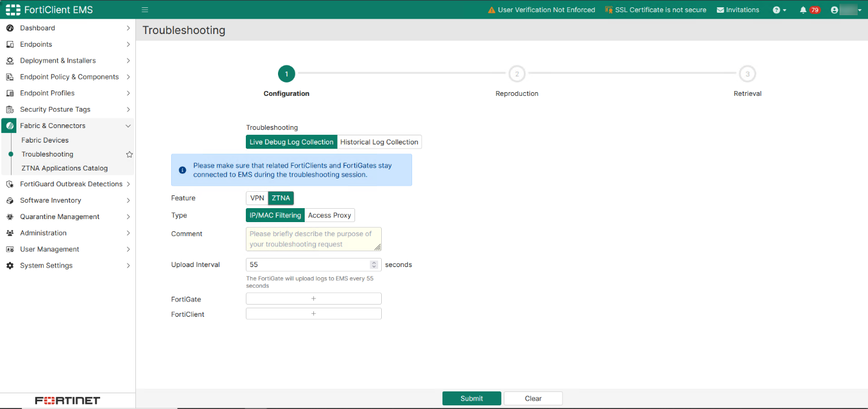Click the User Management ID card icon
Image resolution: width=868 pixels, height=409 pixels.
10,249
